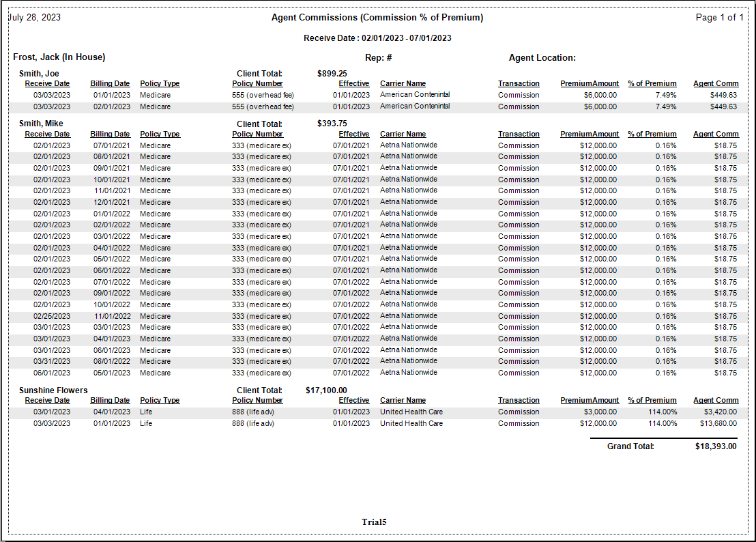756x542 pixels.
Task: Click the Page 1 of 1 label
Action: [720, 17]
